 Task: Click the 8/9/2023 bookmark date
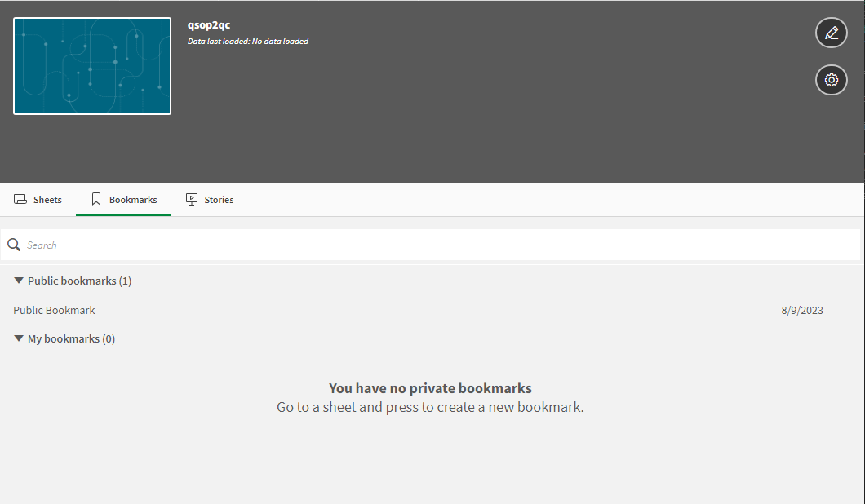(x=802, y=311)
